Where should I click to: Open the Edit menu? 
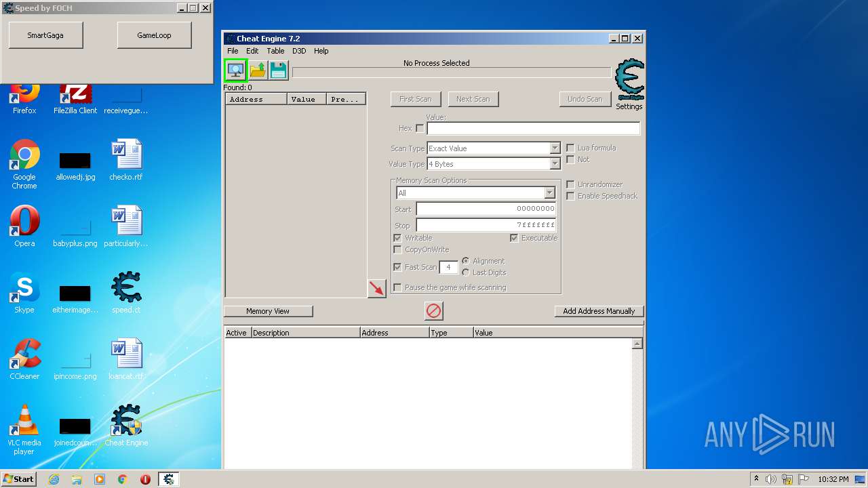(x=252, y=51)
